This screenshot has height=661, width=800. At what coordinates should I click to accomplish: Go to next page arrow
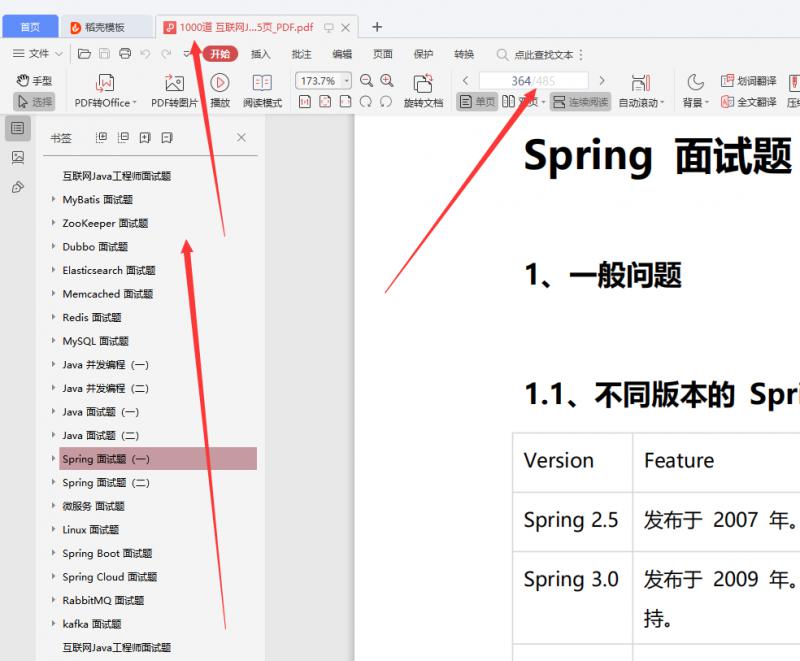(602, 81)
